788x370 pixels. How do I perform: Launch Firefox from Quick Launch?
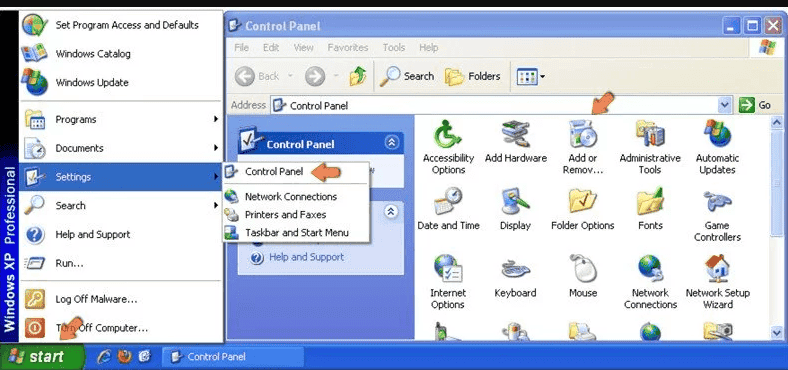pos(124,357)
